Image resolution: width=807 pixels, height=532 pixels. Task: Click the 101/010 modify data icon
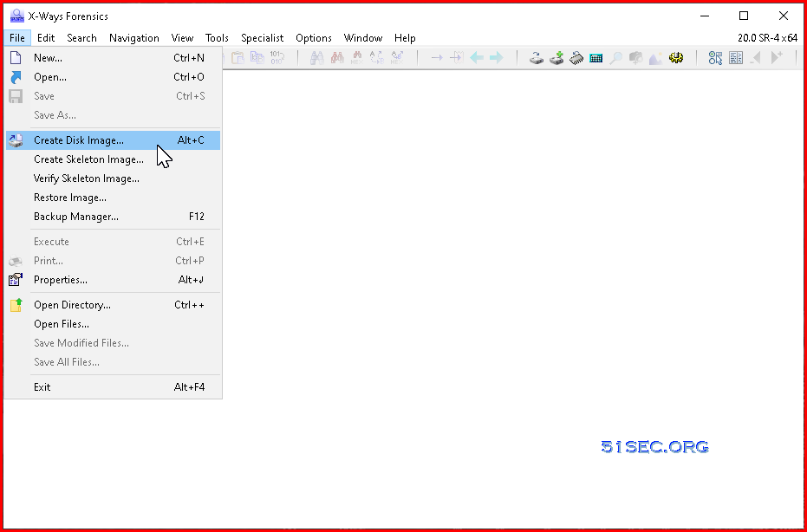(x=277, y=58)
